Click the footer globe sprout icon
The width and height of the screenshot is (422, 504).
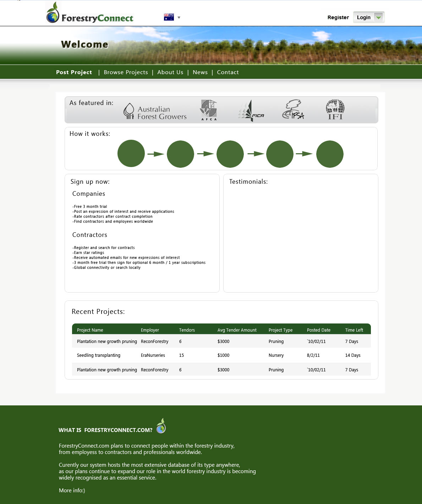pos(161,426)
